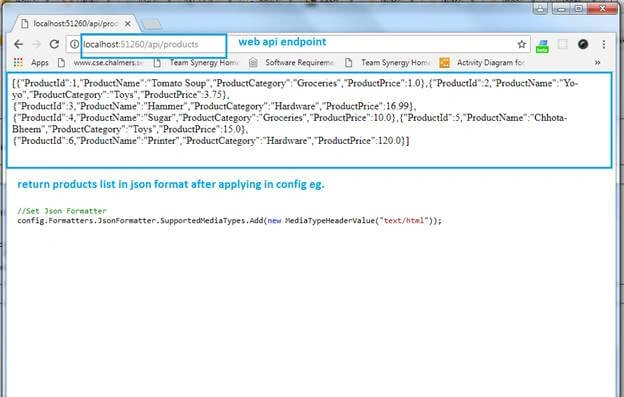Open the www.cse.chalmers.se bookmark
624x397 pixels.
(x=100, y=62)
